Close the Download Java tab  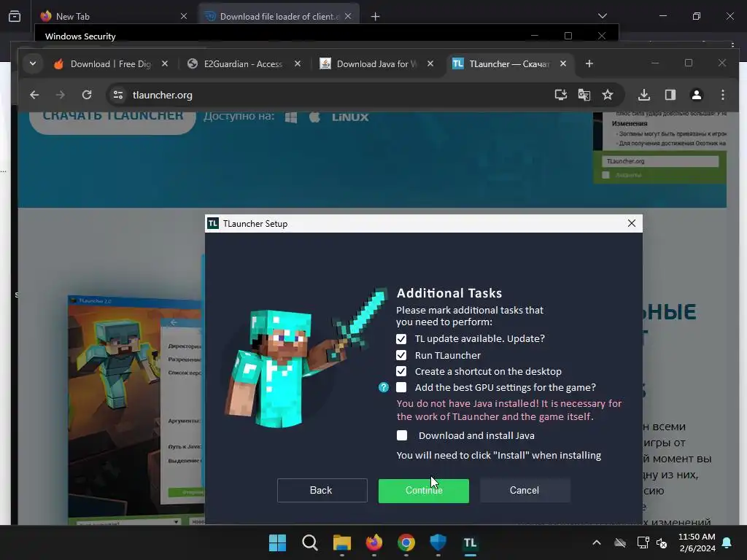pyautogui.click(x=430, y=63)
